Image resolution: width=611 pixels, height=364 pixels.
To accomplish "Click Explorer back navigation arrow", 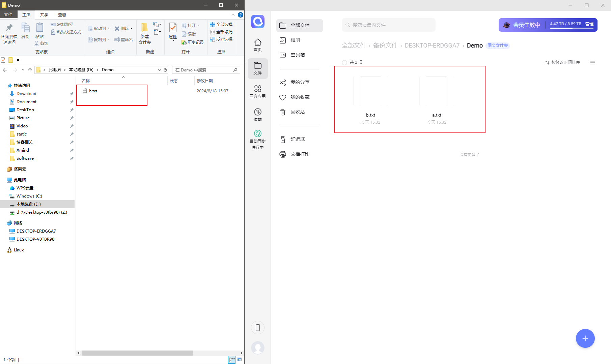I will click(5, 70).
